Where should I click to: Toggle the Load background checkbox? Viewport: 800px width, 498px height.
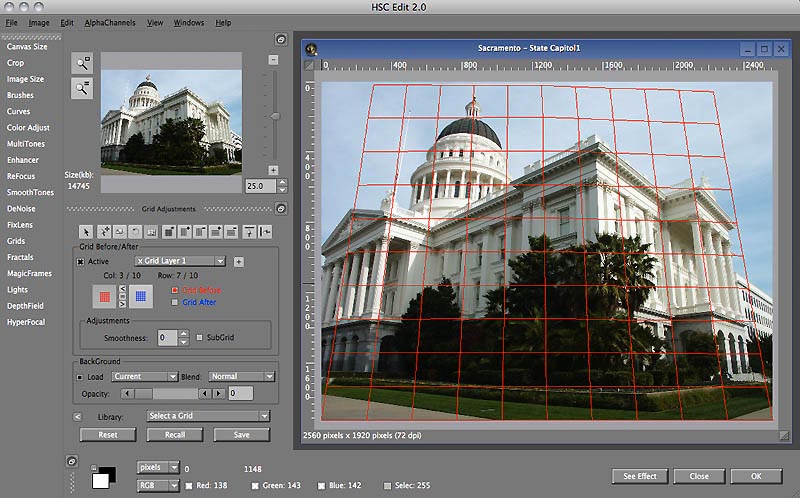[80, 377]
